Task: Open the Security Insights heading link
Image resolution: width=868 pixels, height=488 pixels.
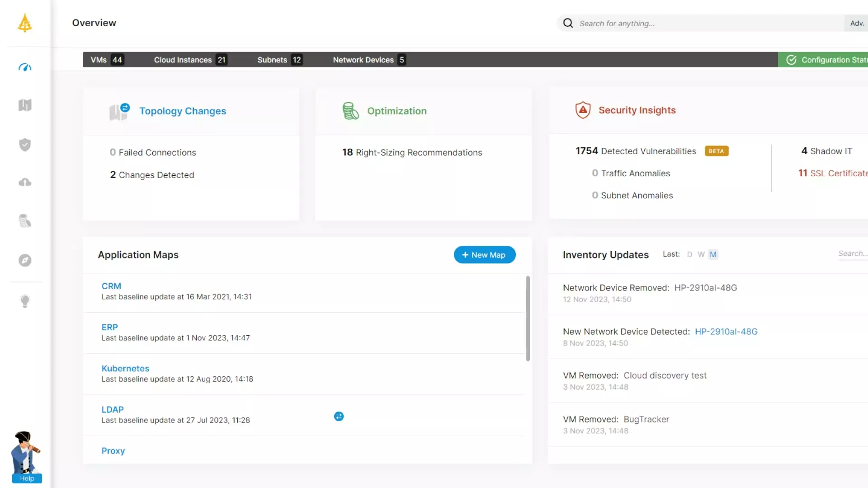Action: coord(637,110)
